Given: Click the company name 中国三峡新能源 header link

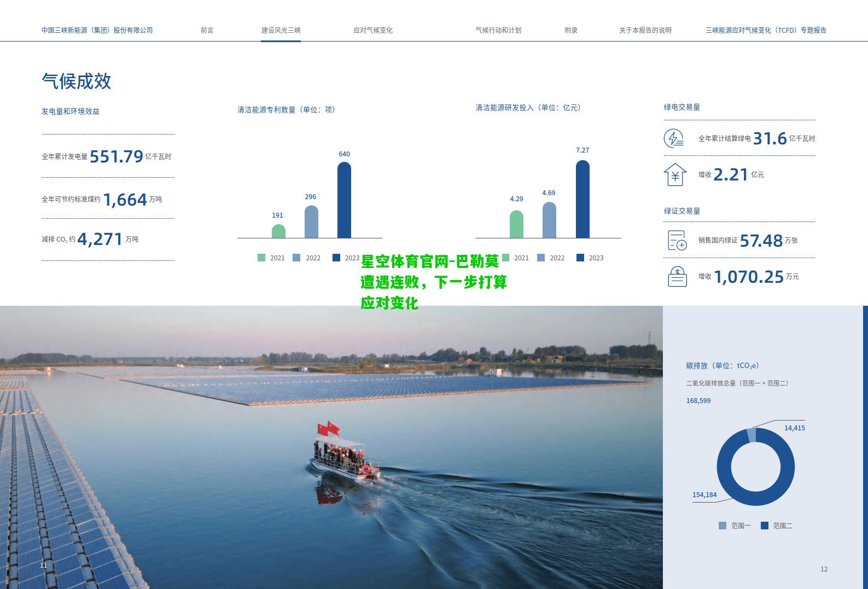Looking at the screenshot, I should pyautogui.click(x=97, y=30).
